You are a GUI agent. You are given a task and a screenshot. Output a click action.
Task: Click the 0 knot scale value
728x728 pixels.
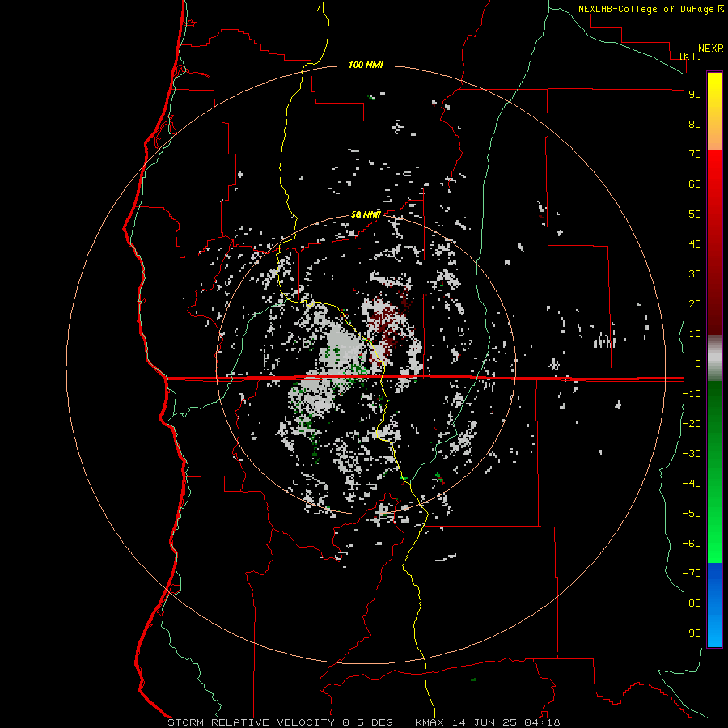[698, 363]
